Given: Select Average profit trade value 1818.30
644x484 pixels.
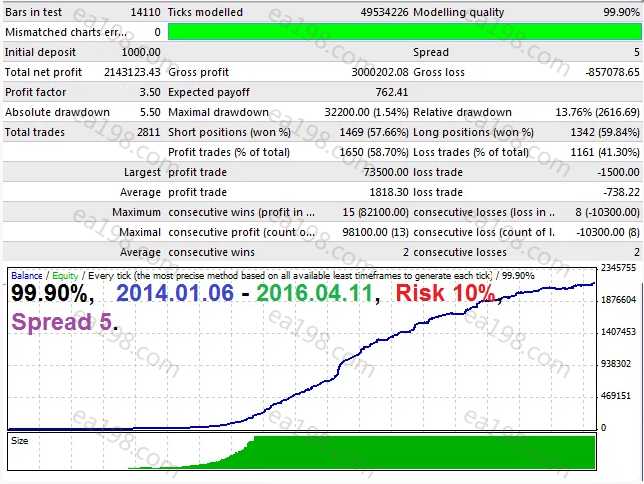Looking at the screenshot, I should coord(389,192).
